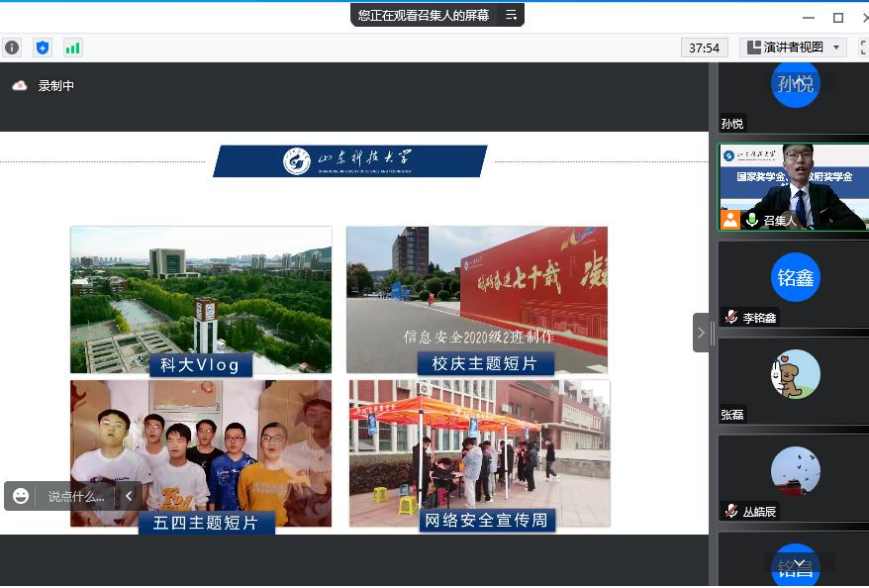Show more participants with the down chevron
The height and width of the screenshot is (588, 869).
[x=799, y=563]
